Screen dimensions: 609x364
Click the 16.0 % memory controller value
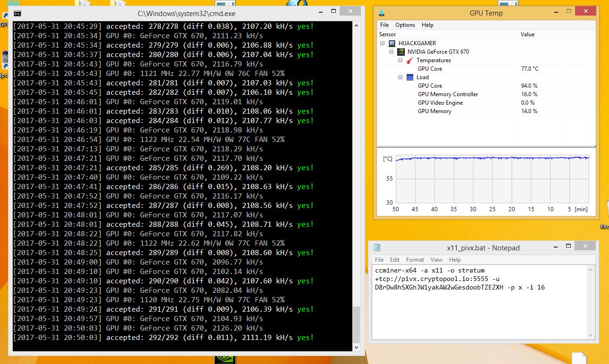click(529, 94)
